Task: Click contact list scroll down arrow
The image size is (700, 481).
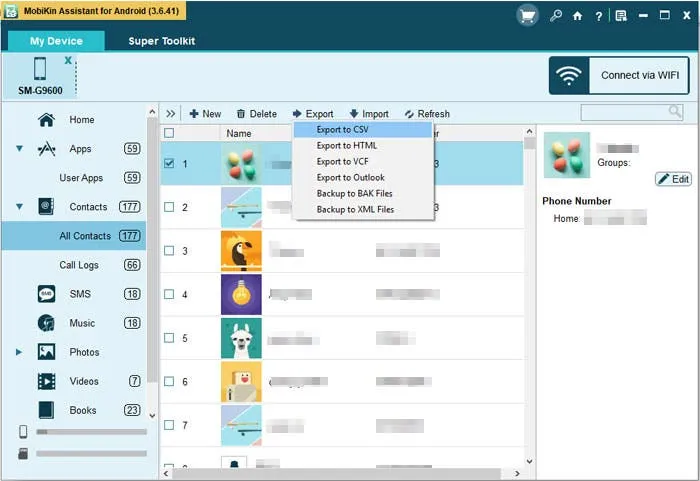Action: pyautogui.click(x=529, y=461)
